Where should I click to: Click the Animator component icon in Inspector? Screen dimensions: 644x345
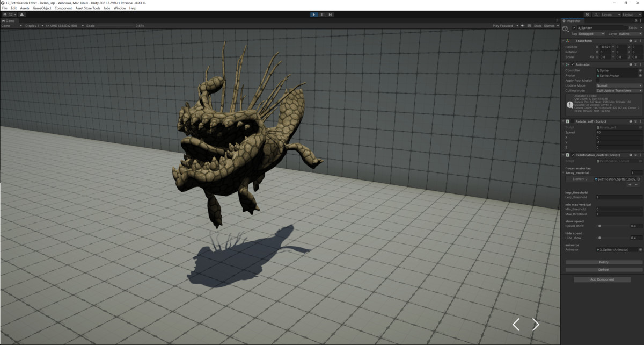(568, 64)
